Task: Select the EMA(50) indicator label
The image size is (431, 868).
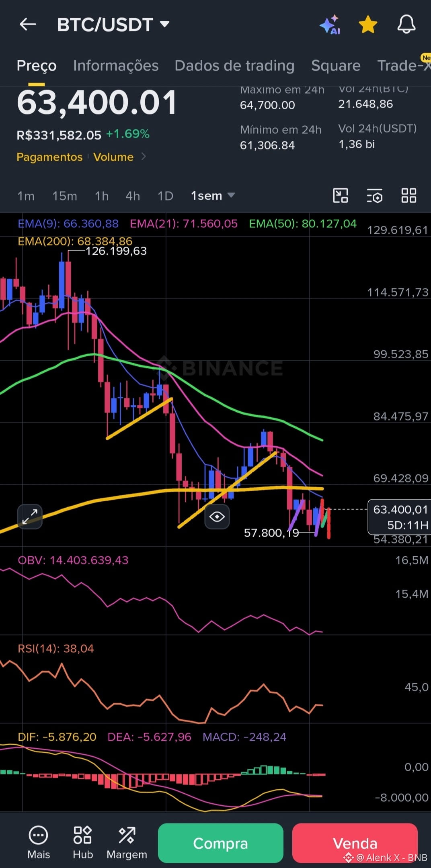Action: pos(303,224)
